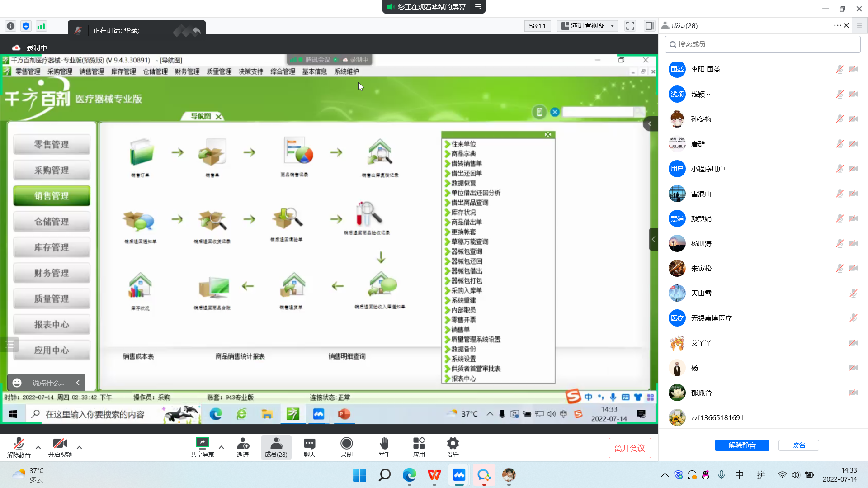Open 数据备份 in the shortcut list
The image size is (868, 488).
coord(463,349)
